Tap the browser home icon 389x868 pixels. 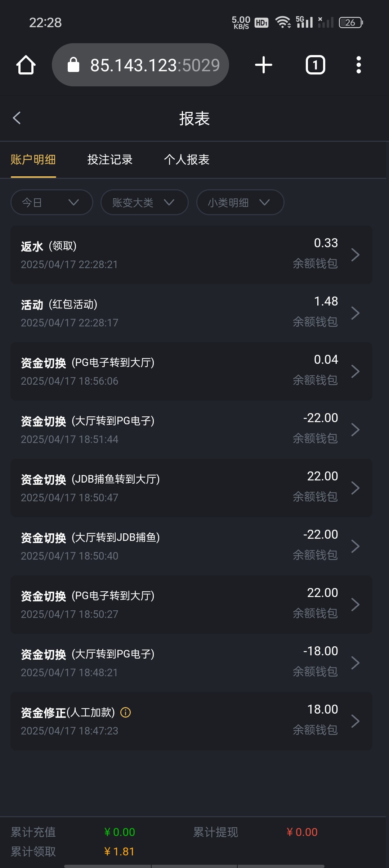[x=26, y=65]
